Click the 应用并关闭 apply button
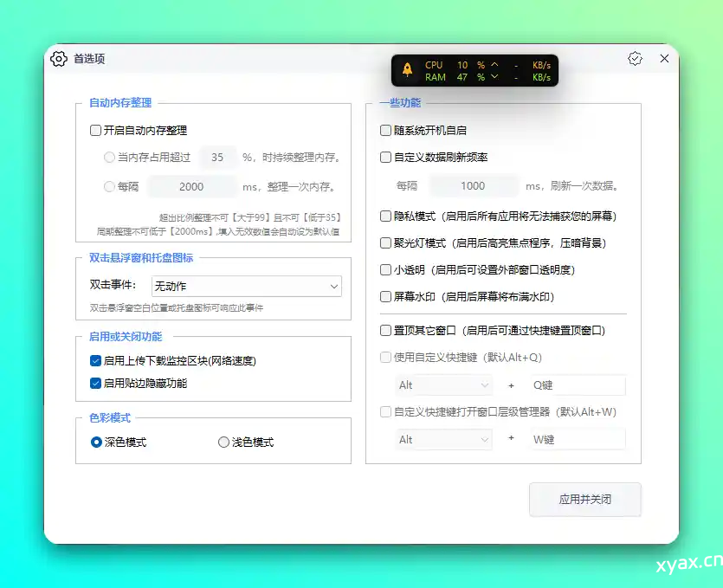This screenshot has height=588, width=723. (585, 499)
